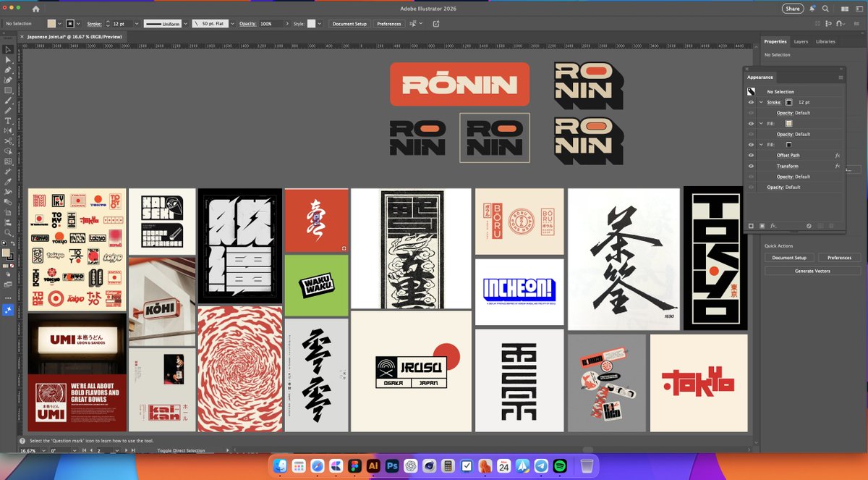The width and height of the screenshot is (868, 480).
Task: Hide the Transform effect
Action: tap(752, 166)
